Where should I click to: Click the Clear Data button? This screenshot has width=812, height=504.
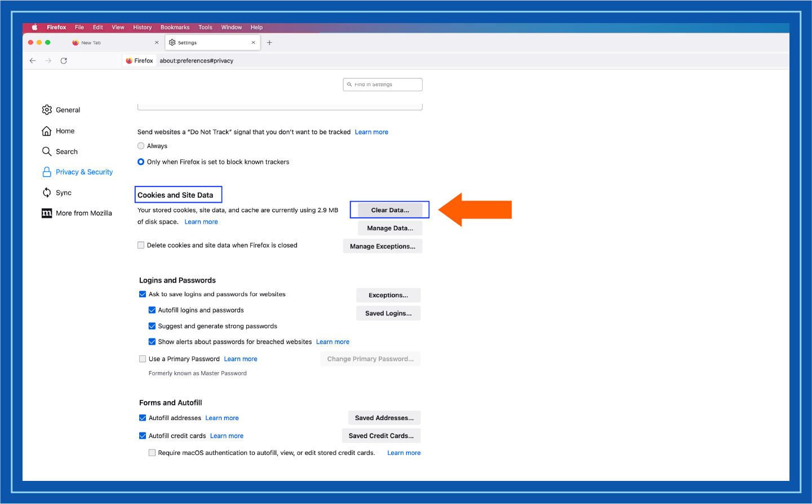(x=389, y=209)
